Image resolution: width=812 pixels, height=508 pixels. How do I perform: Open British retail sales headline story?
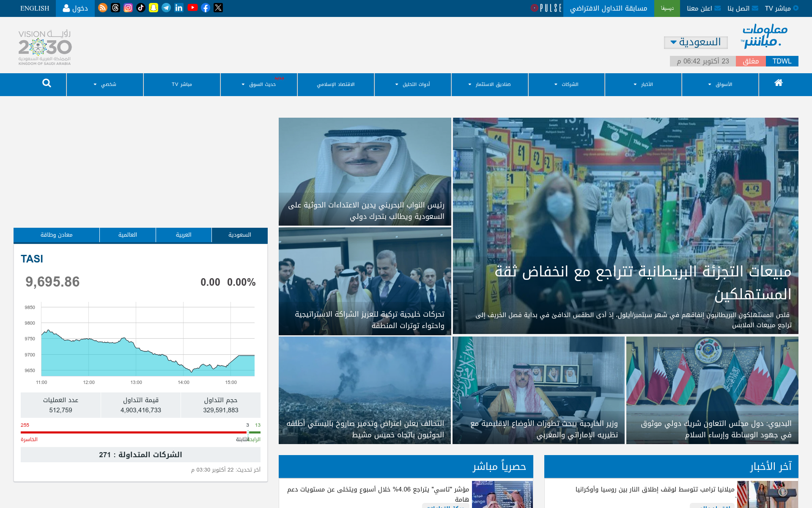click(625, 226)
